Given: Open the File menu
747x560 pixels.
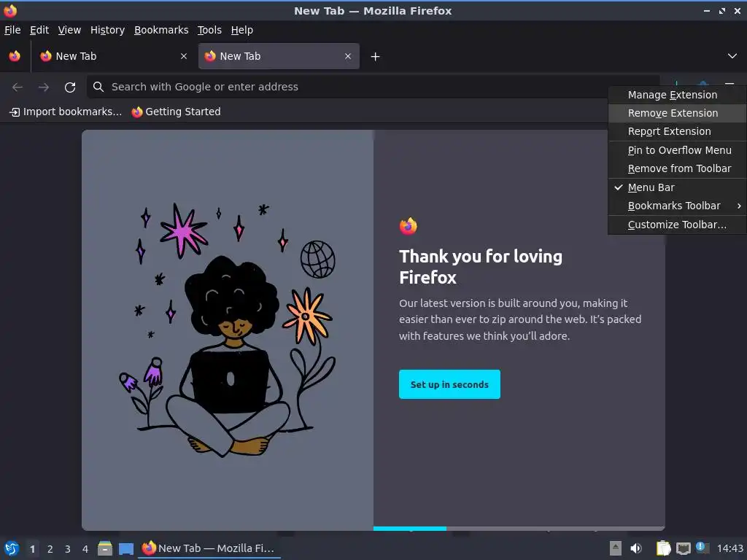Looking at the screenshot, I should pos(13,30).
